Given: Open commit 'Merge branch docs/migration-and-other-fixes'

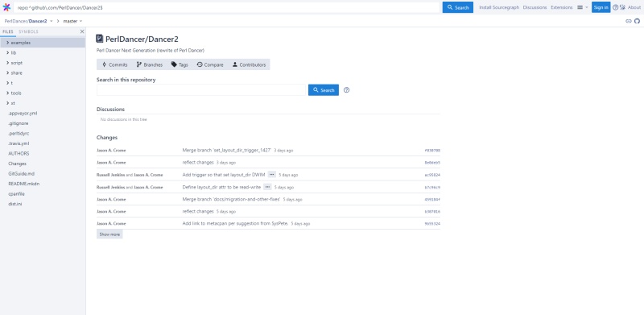Looking at the screenshot, I should [x=231, y=200].
